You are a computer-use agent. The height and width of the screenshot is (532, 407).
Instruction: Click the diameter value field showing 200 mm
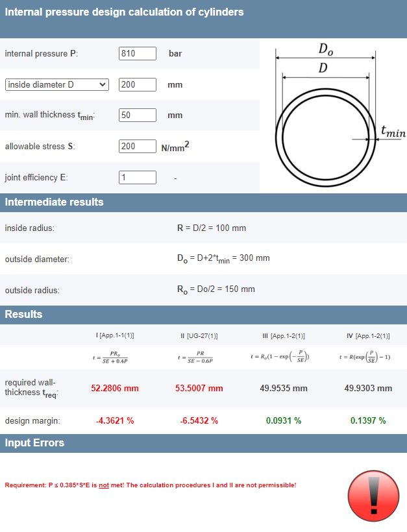(138, 84)
